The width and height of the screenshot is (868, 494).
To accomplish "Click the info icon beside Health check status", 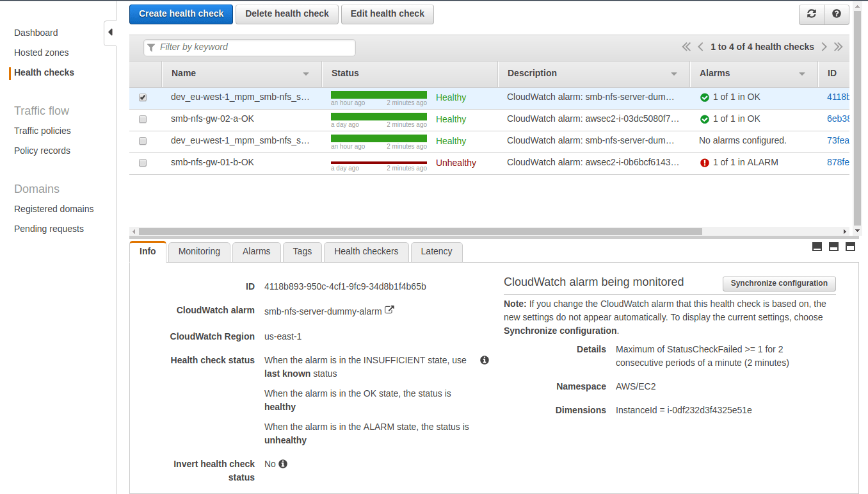I will pyautogui.click(x=485, y=360).
